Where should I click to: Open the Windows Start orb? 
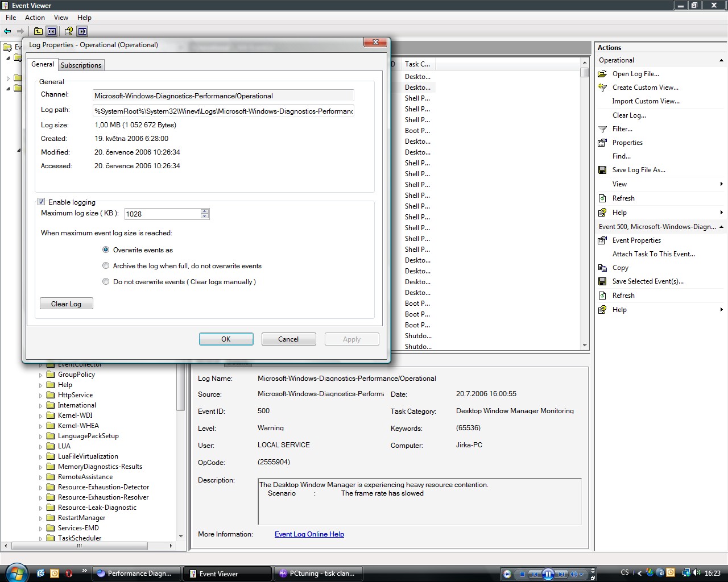click(x=16, y=572)
